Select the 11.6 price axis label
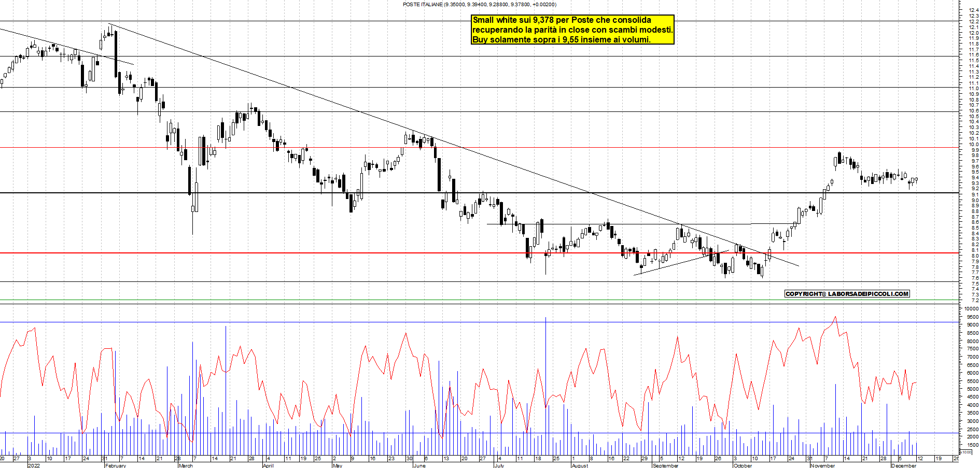This screenshot has height=468, width=980. tap(974, 55)
